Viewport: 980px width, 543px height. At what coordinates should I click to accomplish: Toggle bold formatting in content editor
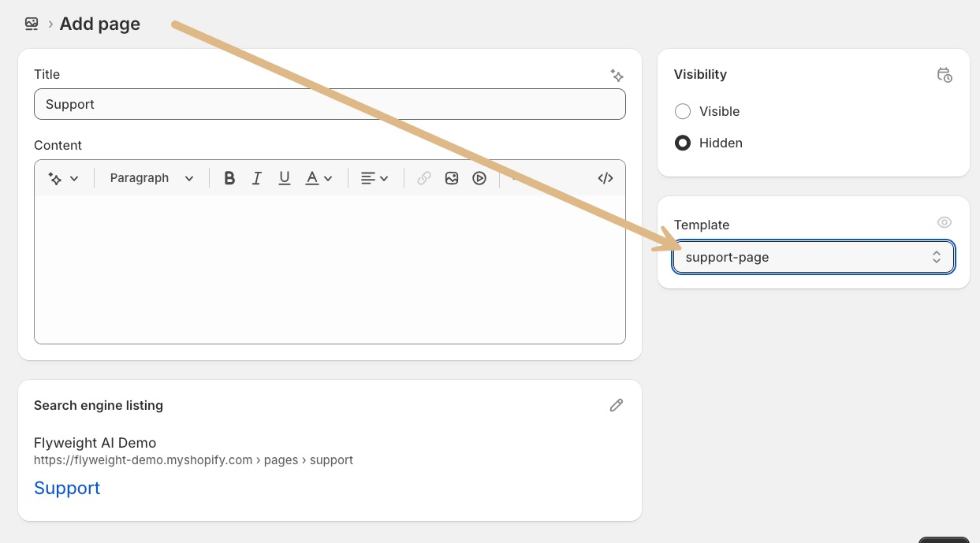point(229,178)
